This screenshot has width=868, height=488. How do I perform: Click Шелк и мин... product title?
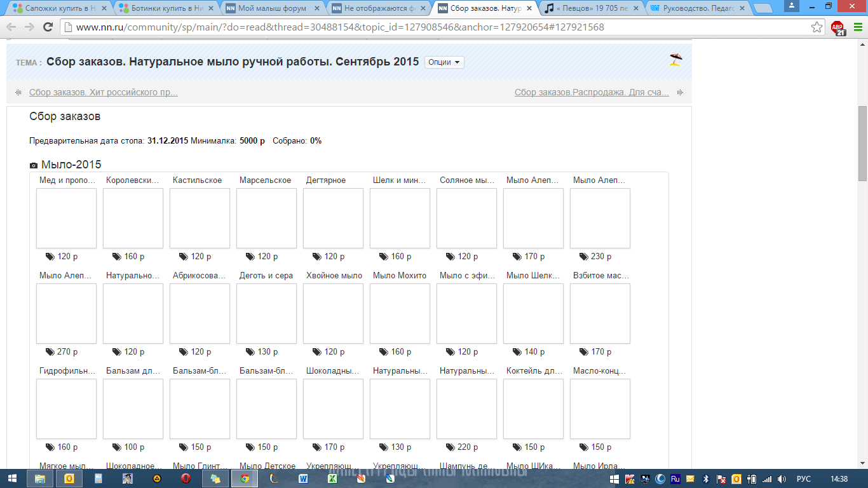400,180
